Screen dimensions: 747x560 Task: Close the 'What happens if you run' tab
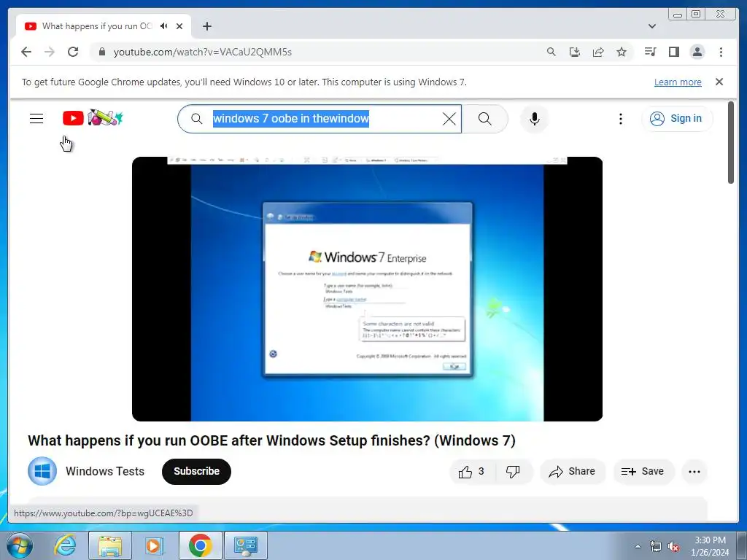(179, 26)
